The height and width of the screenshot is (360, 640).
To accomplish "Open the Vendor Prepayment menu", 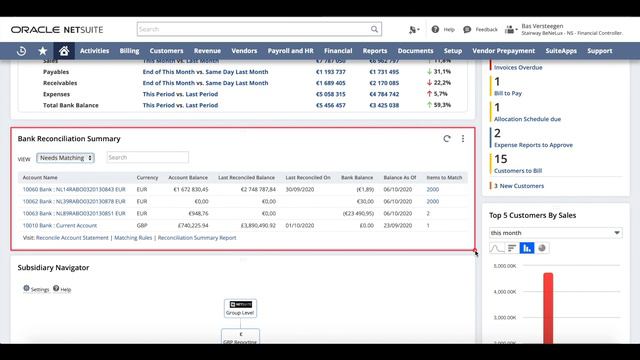I will coord(504,51).
